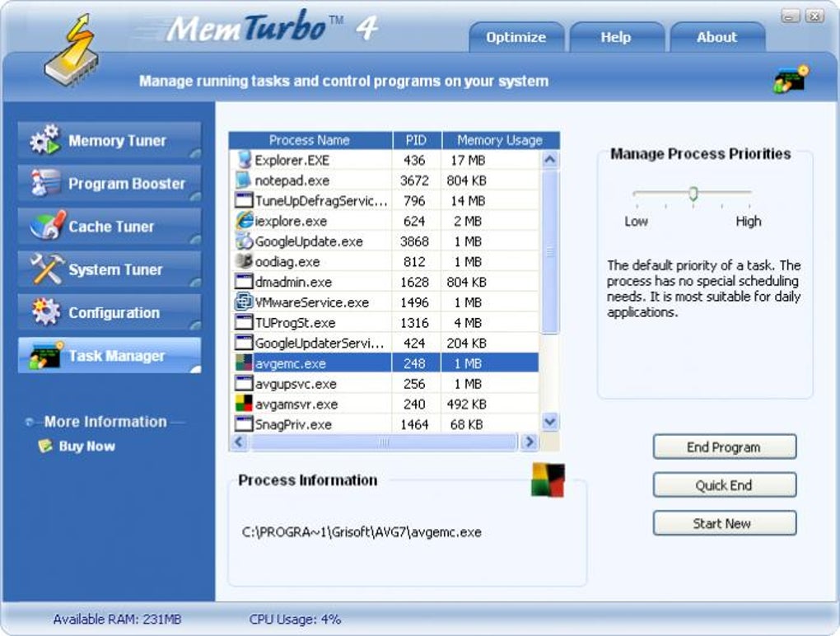840x636 pixels.
Task: Click CPU Usage: 4% in status bar
Action: tap(295, 620)
